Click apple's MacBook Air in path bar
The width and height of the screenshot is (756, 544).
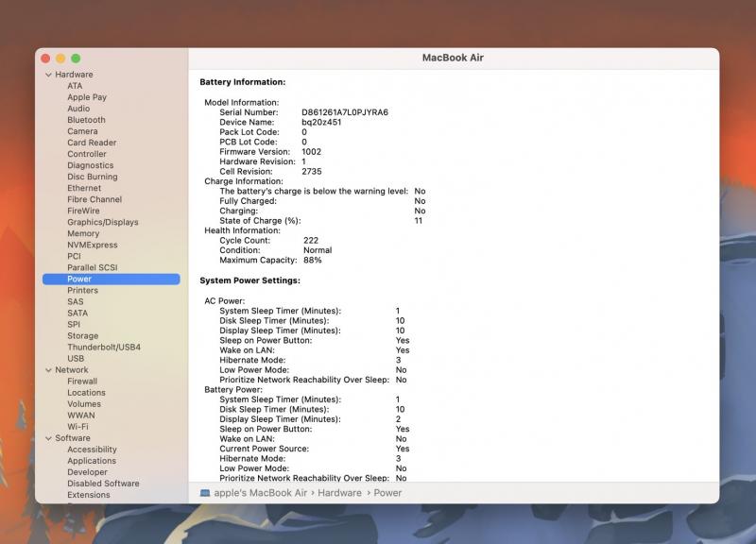pos(261,493)
